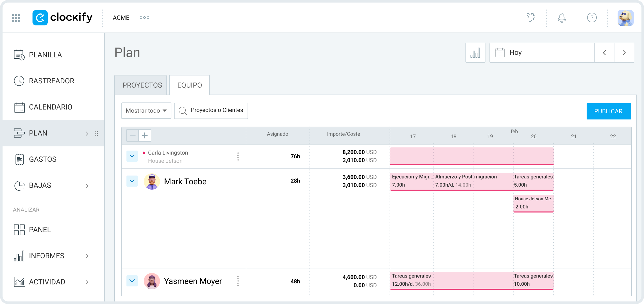Click the profile avatar
Image resolution: width=644 pixels, height=304 pixels.
(x=625, y=18)
